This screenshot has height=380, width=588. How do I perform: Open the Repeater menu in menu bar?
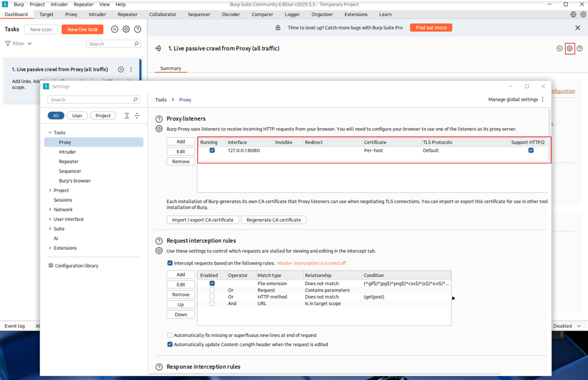(x=83, y=4)
